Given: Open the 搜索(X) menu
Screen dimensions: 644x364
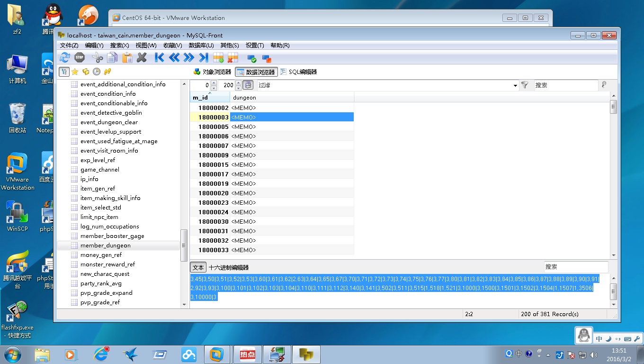Looking at the screenshot, I should click(x=119, y=45).
